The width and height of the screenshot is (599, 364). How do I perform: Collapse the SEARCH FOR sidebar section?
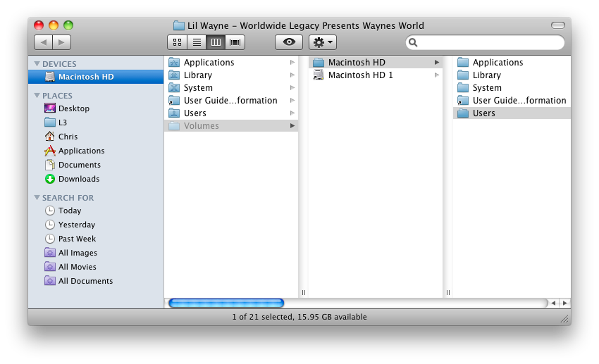click(37, 198)
